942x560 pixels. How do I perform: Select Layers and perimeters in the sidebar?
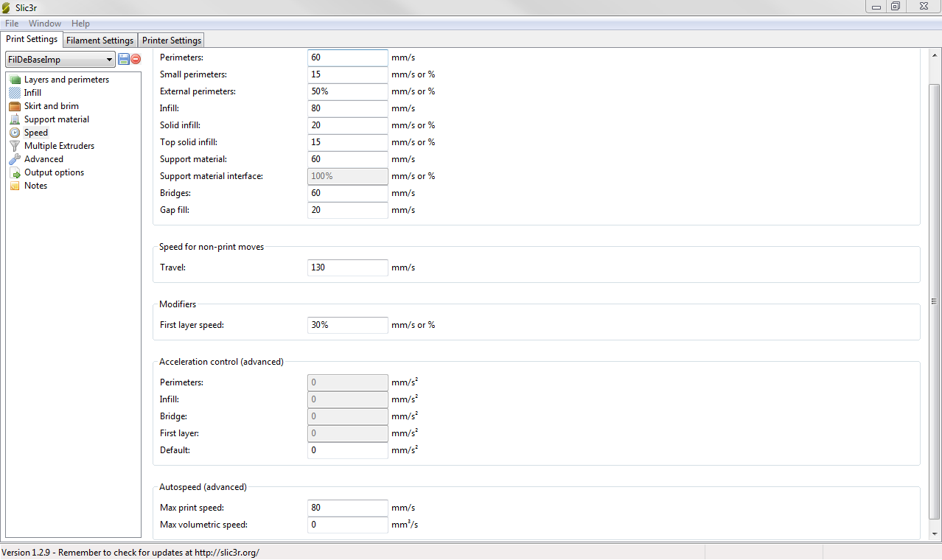coord(66,80)
